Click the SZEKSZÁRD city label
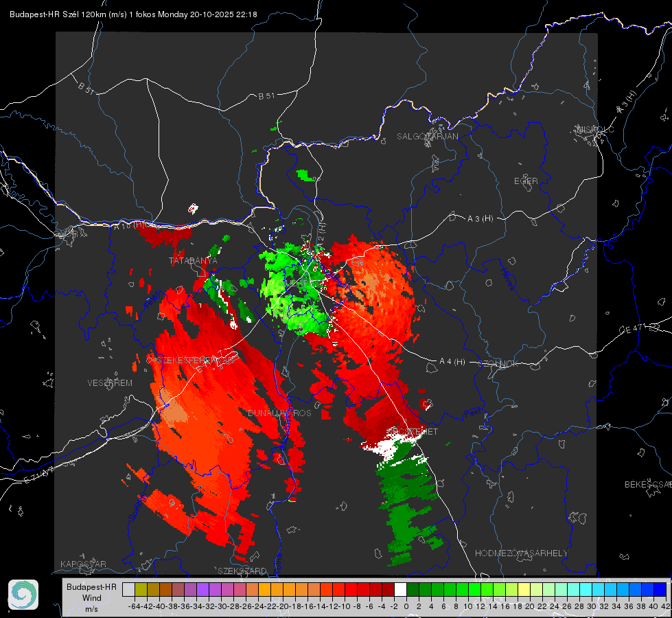 point(242,571)
